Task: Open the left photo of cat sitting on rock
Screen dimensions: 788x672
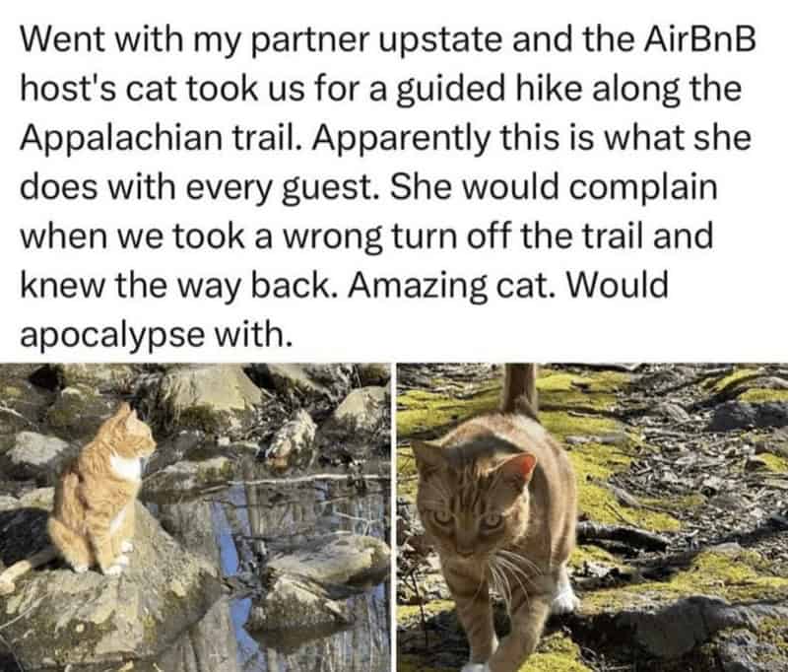Action: click(195, 517)
